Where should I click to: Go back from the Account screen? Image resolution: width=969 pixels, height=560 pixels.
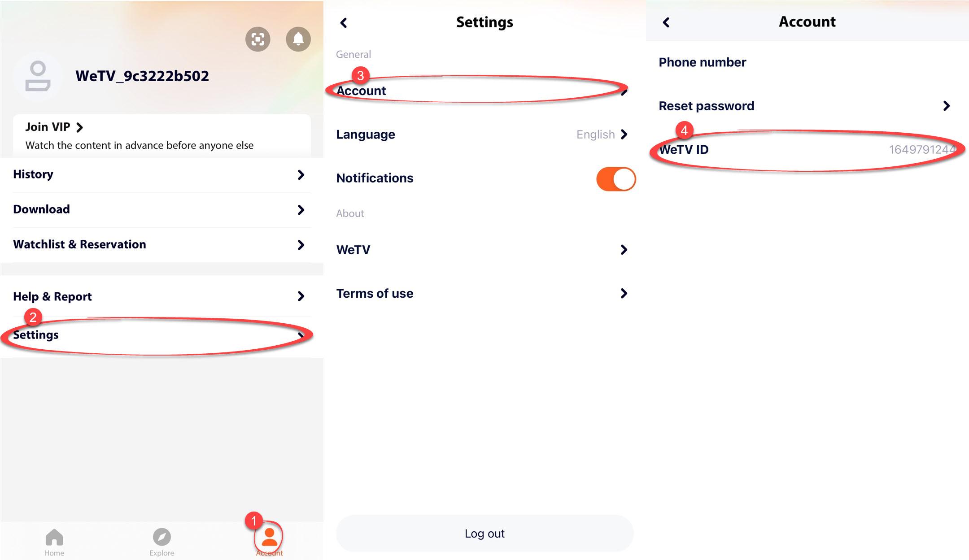[x=666, y=22]
